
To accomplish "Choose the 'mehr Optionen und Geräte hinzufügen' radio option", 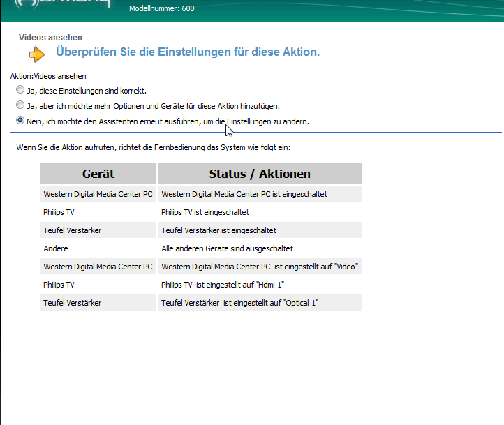I will point(20,105).
